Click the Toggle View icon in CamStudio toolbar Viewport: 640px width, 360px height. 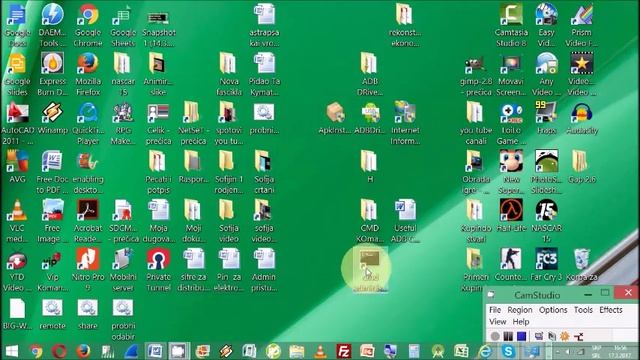[539, 336]
